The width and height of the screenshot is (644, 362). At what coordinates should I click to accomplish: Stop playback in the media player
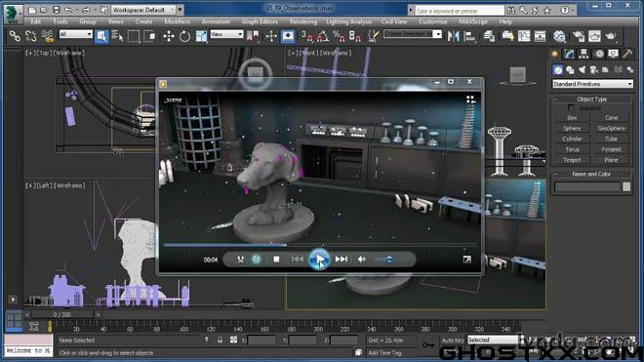pyautogui.click(x=276, y=260)
